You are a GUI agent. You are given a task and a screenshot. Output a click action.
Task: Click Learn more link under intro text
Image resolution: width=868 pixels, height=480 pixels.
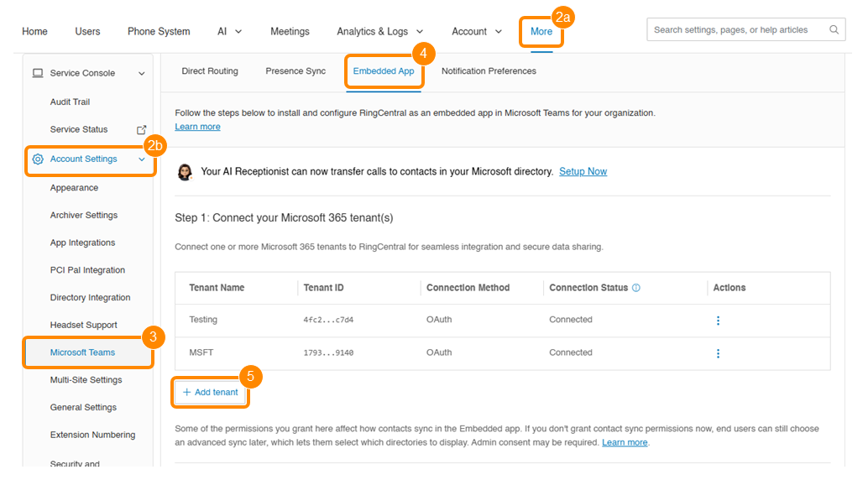197,127
